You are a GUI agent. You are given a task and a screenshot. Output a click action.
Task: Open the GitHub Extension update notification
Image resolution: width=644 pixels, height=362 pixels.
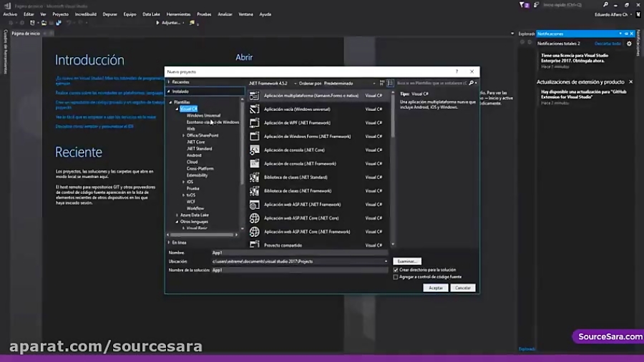[x=584, y=94]
